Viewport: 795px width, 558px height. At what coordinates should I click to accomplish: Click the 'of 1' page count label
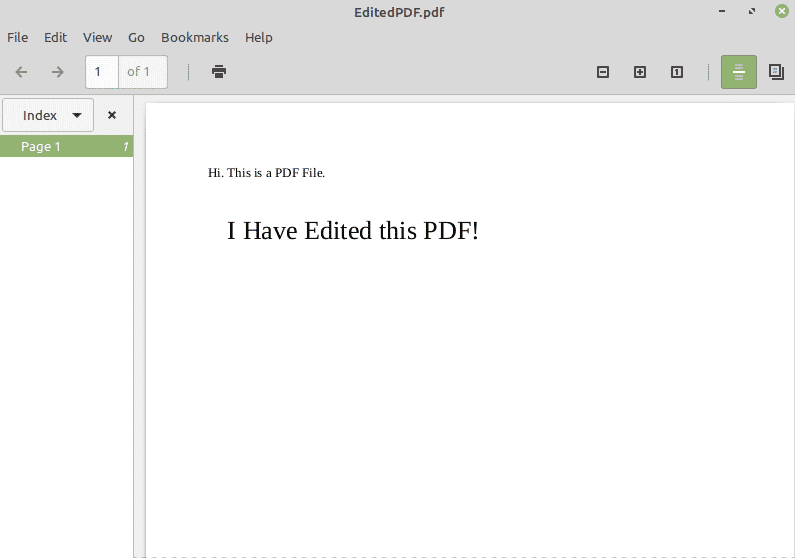pyautogui.click(x=138, y=72)
